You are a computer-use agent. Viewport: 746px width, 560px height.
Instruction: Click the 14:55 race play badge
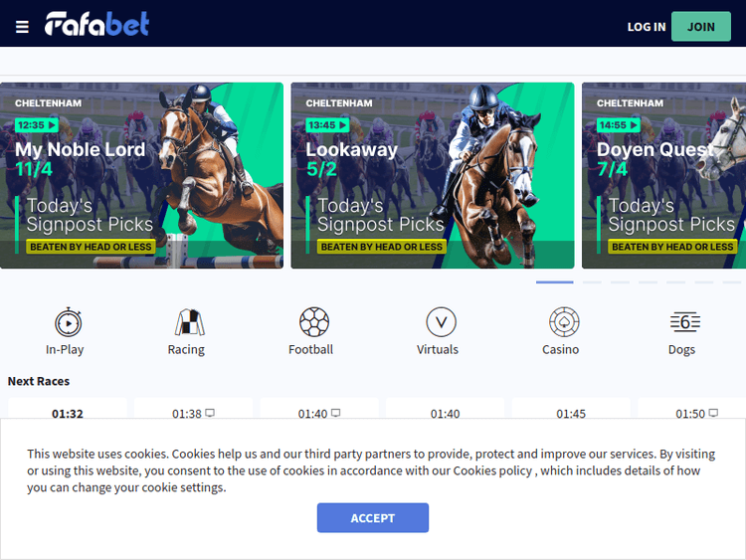tap(619, 125)
